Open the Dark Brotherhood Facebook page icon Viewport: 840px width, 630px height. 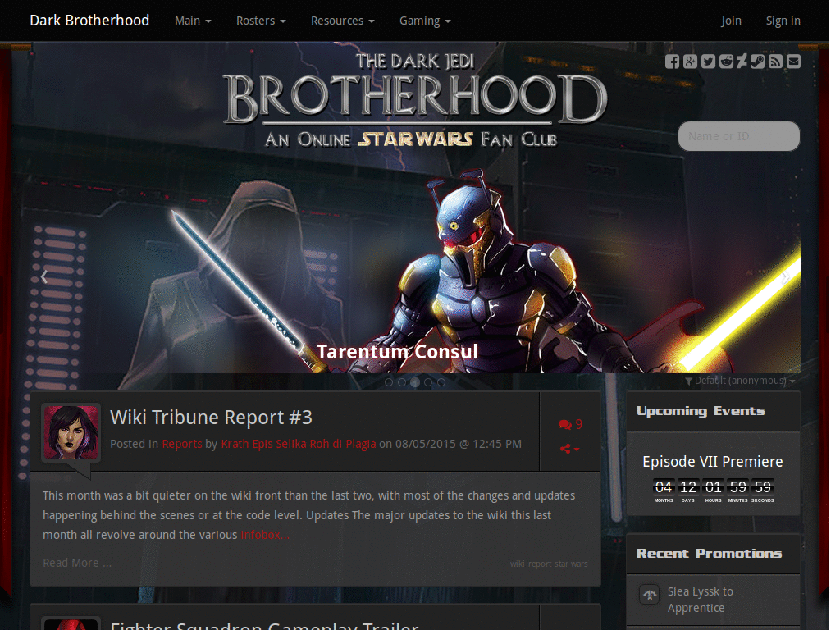coord(672,62)
